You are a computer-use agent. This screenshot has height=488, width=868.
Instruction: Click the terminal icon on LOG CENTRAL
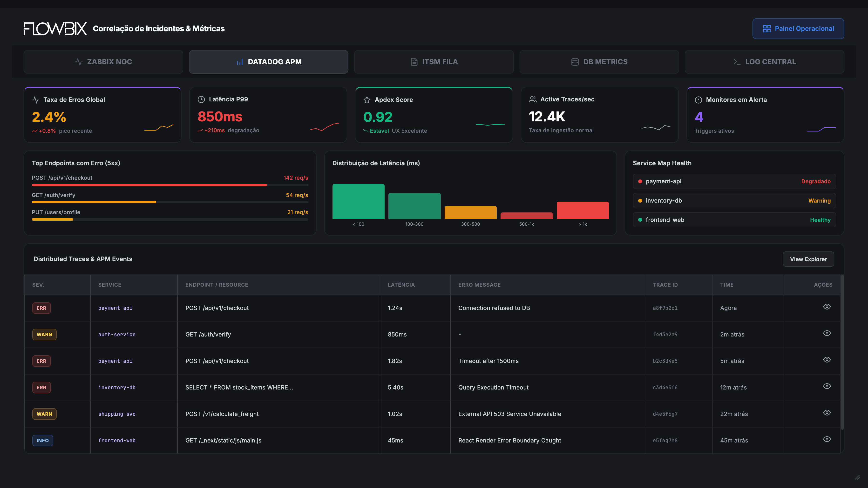[737, 62]
